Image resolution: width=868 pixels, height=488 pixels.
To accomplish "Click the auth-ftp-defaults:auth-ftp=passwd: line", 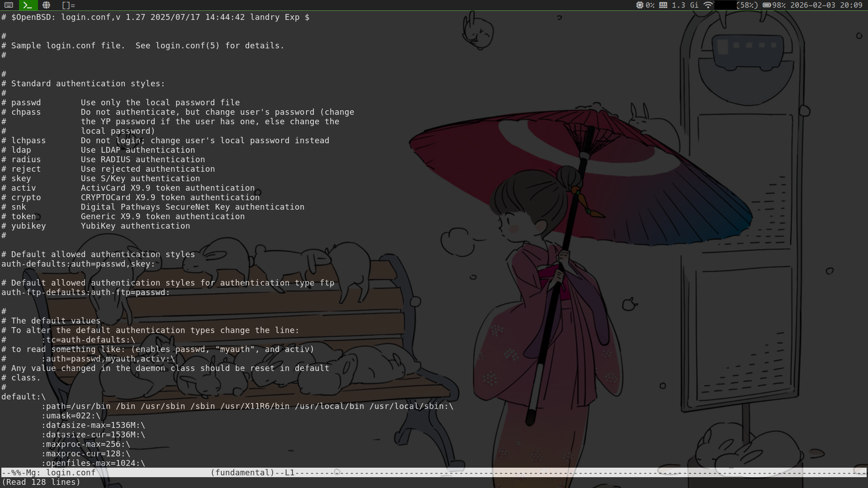I will pyautogui.click(x=85, y=292).
